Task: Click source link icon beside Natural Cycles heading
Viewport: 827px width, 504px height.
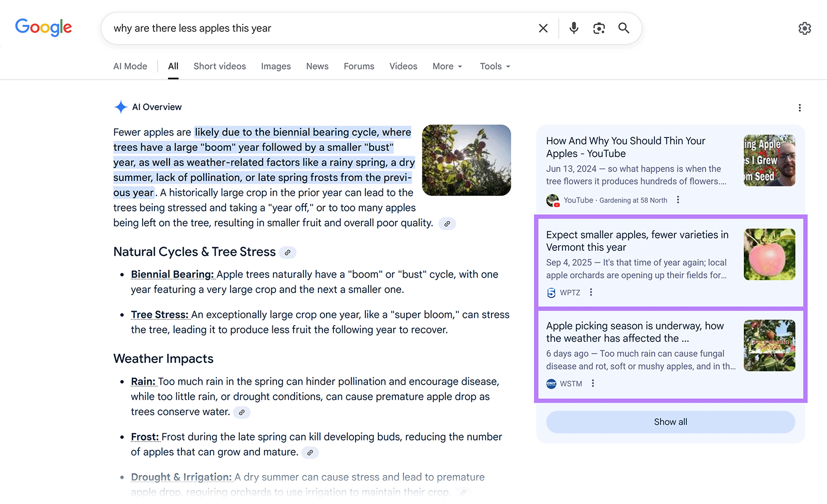Action: point(287,252)
